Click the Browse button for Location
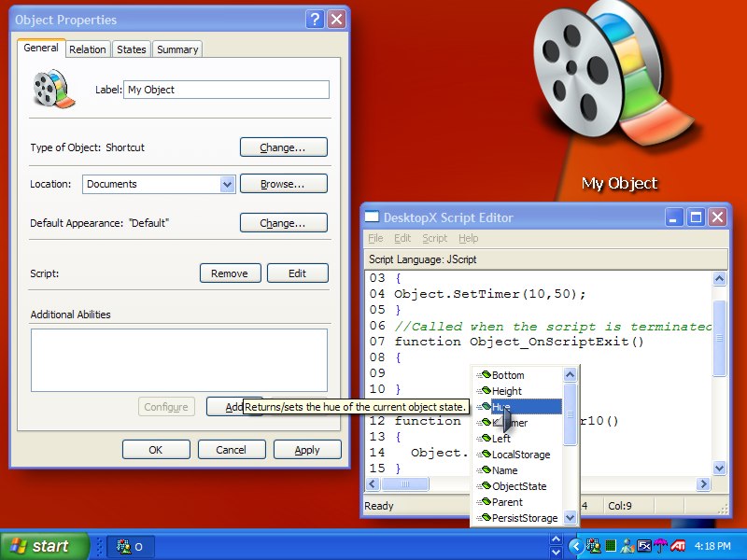Viewport: 747px width, 560px height. pos(284,184)
